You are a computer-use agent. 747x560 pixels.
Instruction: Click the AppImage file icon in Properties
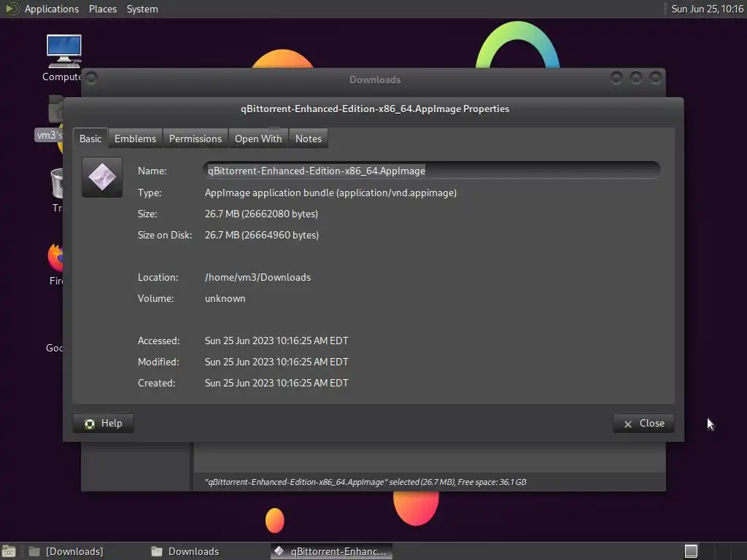(102, 177)
